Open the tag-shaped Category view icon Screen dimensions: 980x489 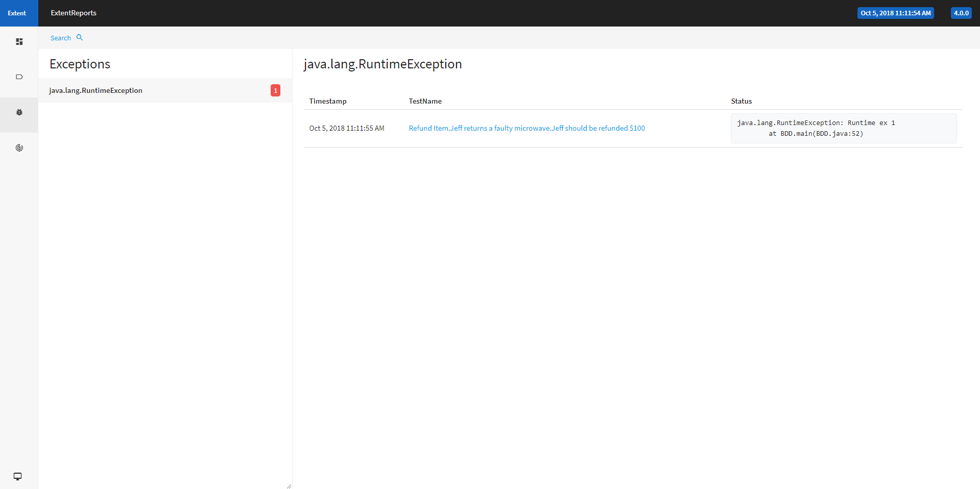tap(19, 77)
